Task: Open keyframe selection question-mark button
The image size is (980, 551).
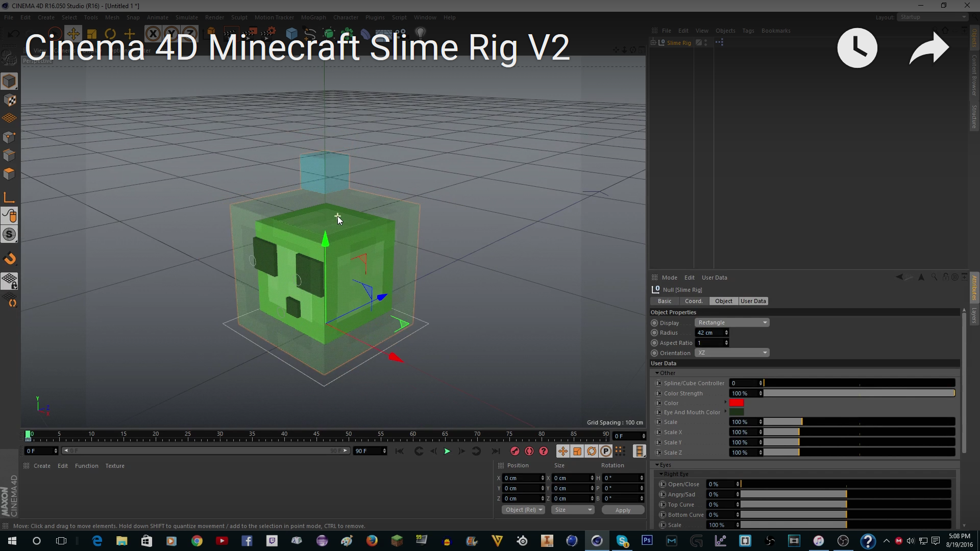Action: [544, 451]
